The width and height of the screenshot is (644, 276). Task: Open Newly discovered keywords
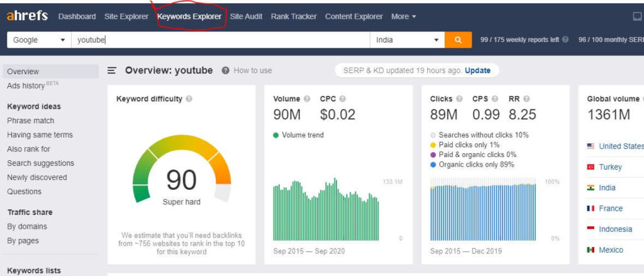point(37,177)
